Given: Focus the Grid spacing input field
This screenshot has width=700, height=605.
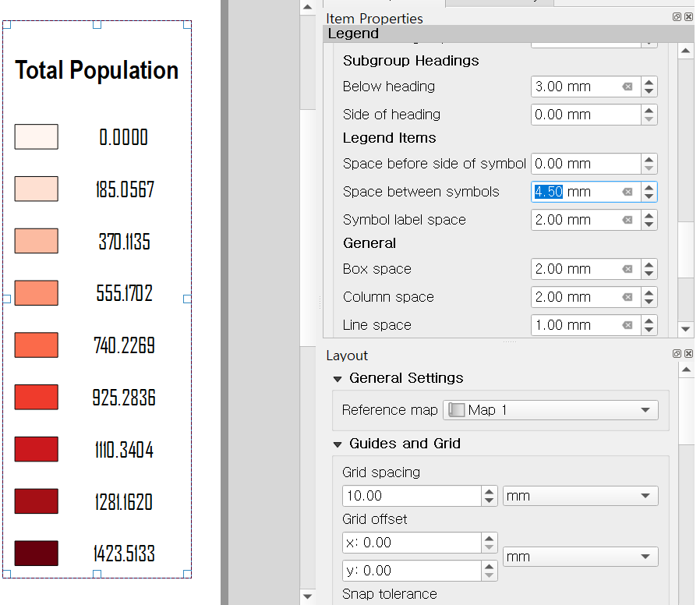Looking at the screenshot, I should pyautogui.click(x=412, y=496).
